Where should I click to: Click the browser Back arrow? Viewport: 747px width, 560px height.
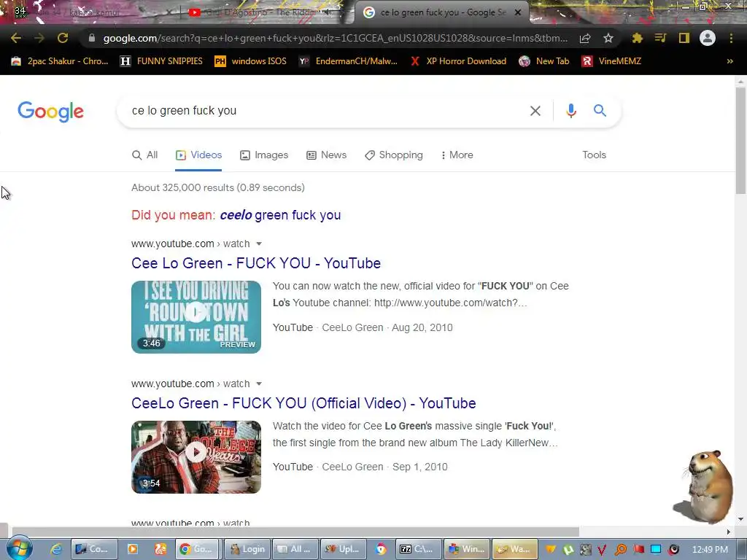(x=16, y=38)
